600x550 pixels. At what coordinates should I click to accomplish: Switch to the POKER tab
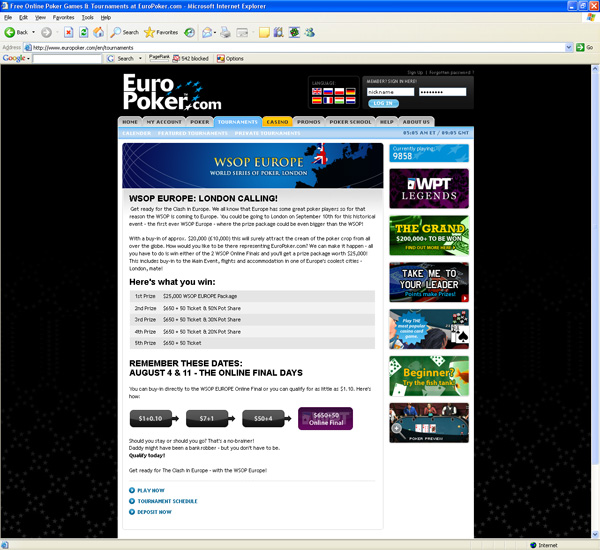click(200, 122)
